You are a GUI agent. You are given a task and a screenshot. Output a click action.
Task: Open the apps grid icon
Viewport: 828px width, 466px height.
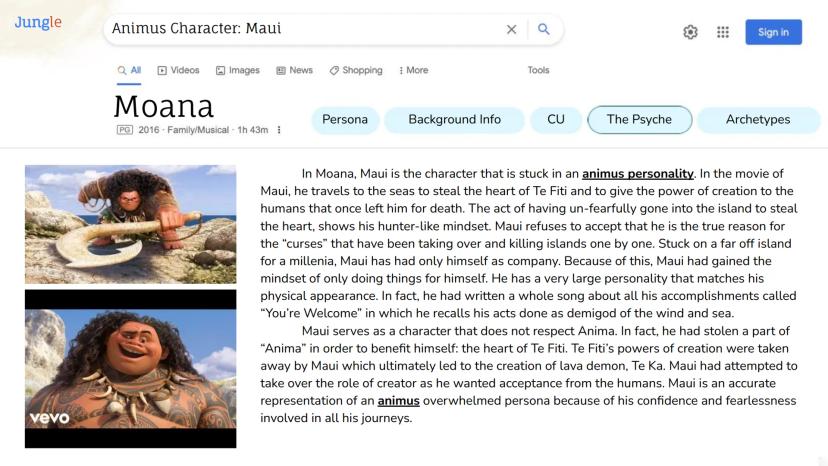[x=723, y=32]
